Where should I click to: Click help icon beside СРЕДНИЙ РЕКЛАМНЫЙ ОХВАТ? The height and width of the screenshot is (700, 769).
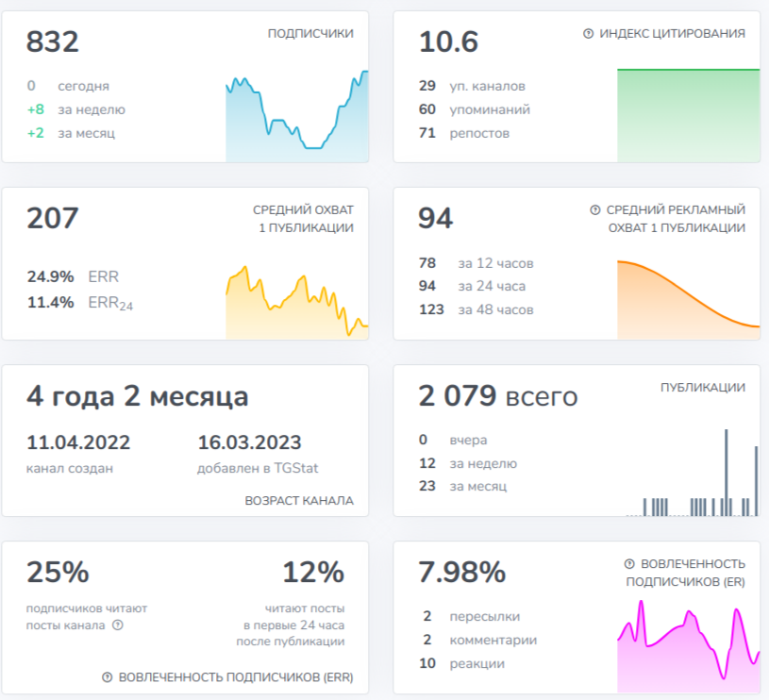click(x=594, y=209)
